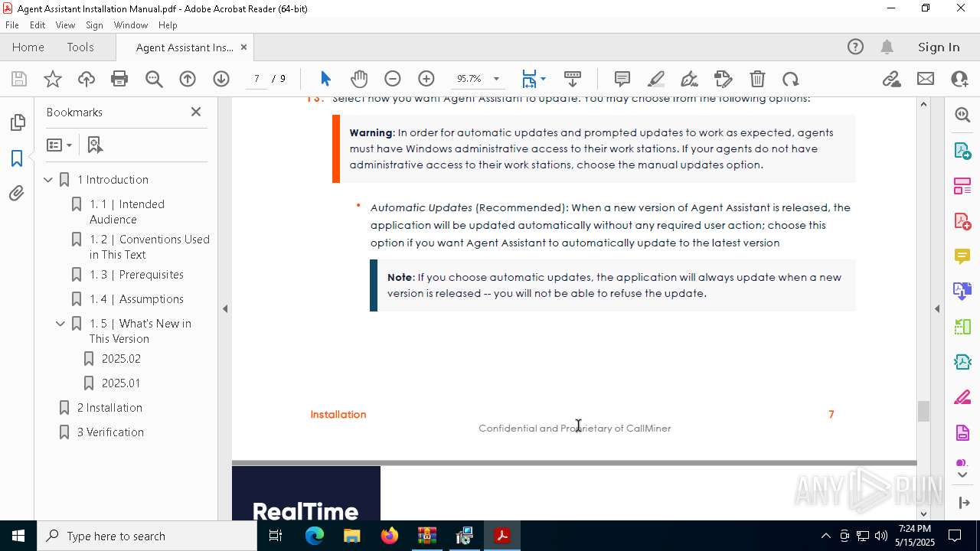Jump to 1.4 Assumptions bookmark

[136, 299]
